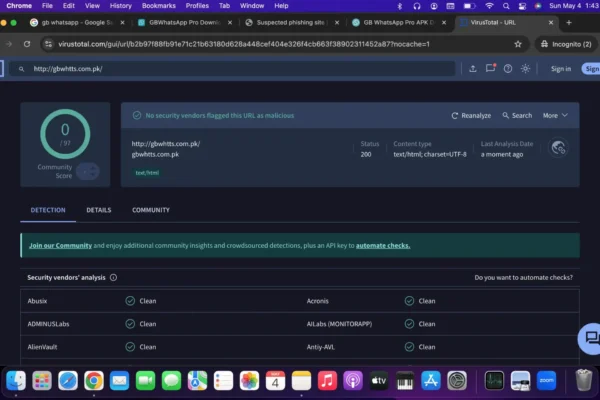Open Messages from the Dock
The height and width of the screenshot is (400, 600).
171,381
